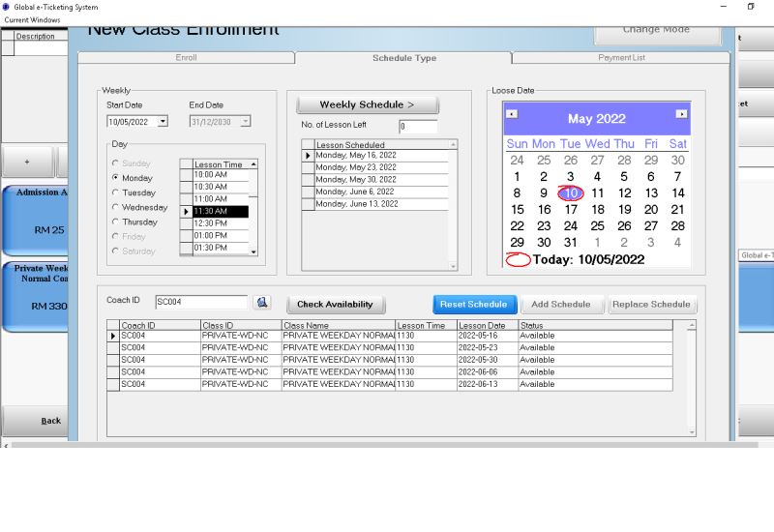Go to previous month in calendar

coord(512,114)
